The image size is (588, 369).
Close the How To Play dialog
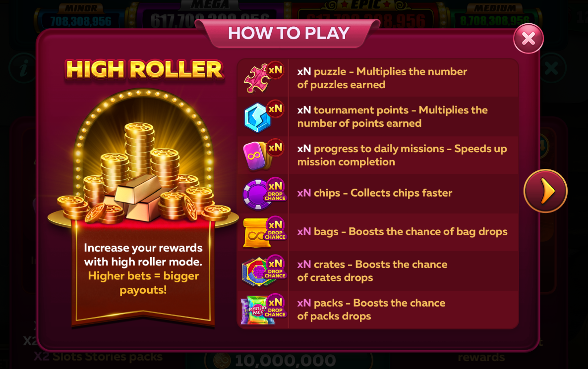(x=529, y=38)
